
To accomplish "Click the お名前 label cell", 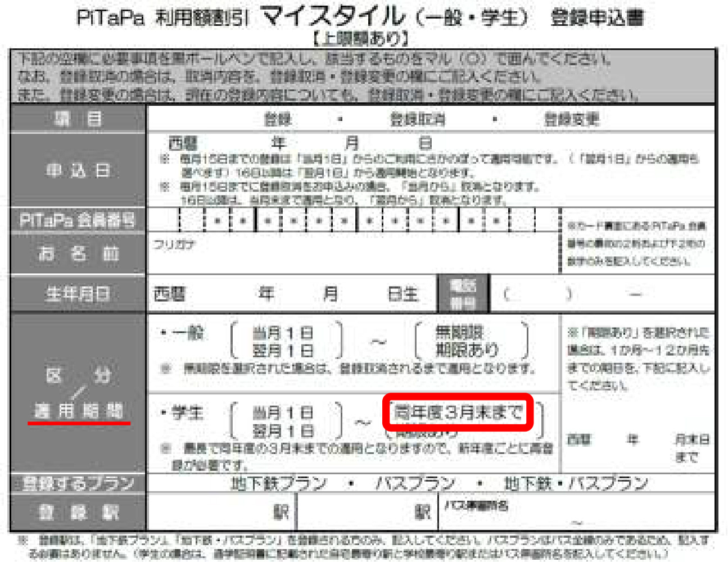I will pos(78,253).
